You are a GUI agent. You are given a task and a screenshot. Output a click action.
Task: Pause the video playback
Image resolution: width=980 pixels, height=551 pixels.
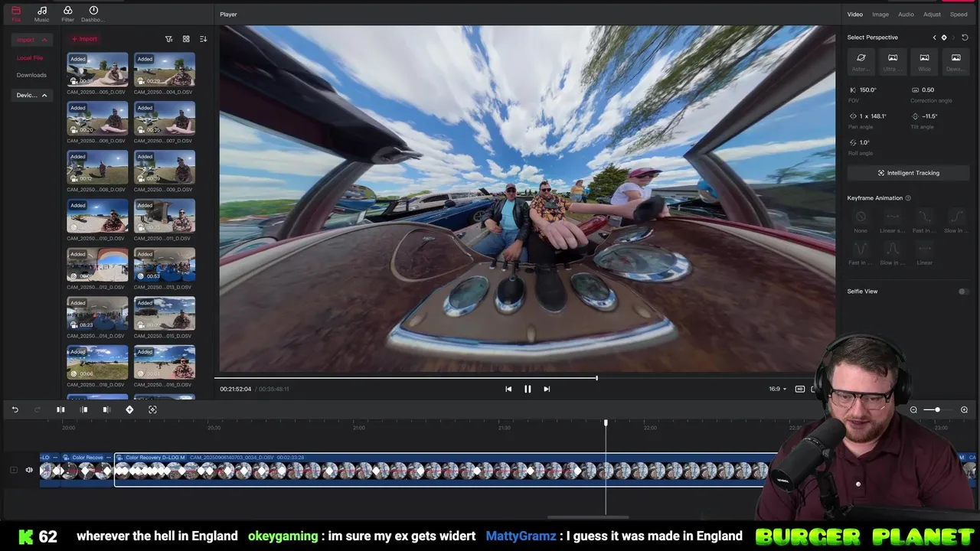pyautogui.click(x=528, y=389)
